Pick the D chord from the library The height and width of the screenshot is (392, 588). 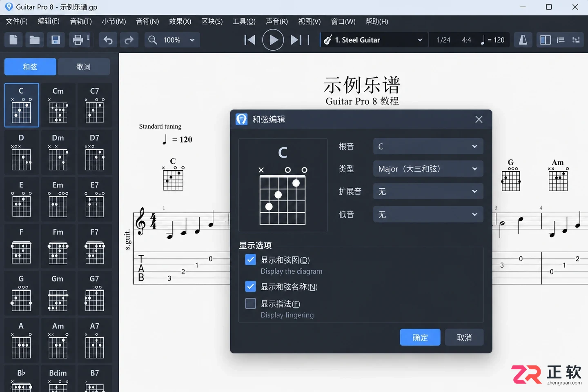pyautogui.click(x=22, y=152)
